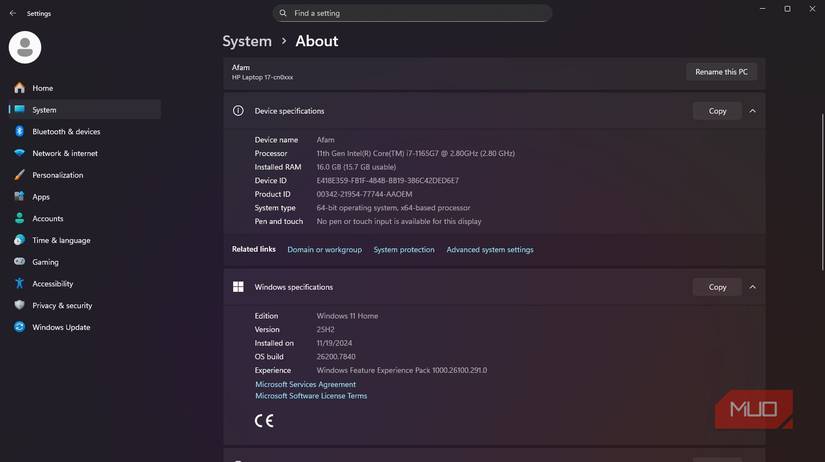Click the Installed on date 11/19/2024

click(x=334, y=343)
